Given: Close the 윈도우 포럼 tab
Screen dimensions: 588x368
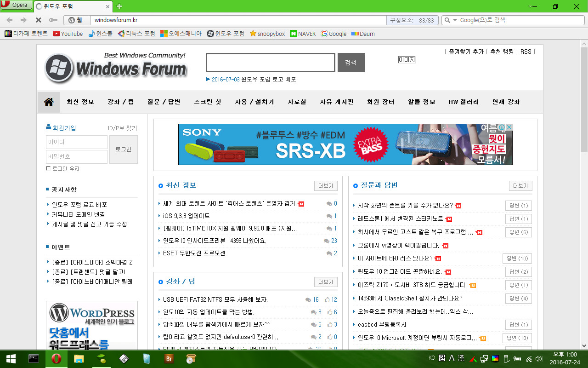Looking at the screenshot, I should pos(108,6).
